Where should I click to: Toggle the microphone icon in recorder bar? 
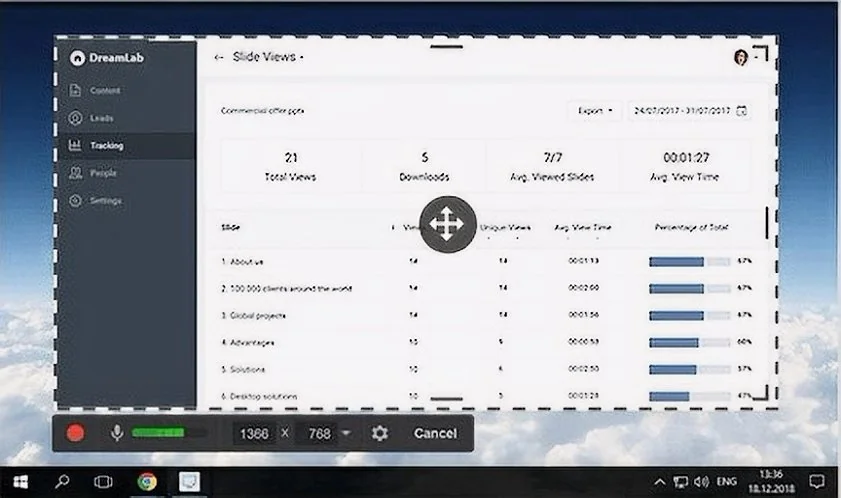coord(116,433)
